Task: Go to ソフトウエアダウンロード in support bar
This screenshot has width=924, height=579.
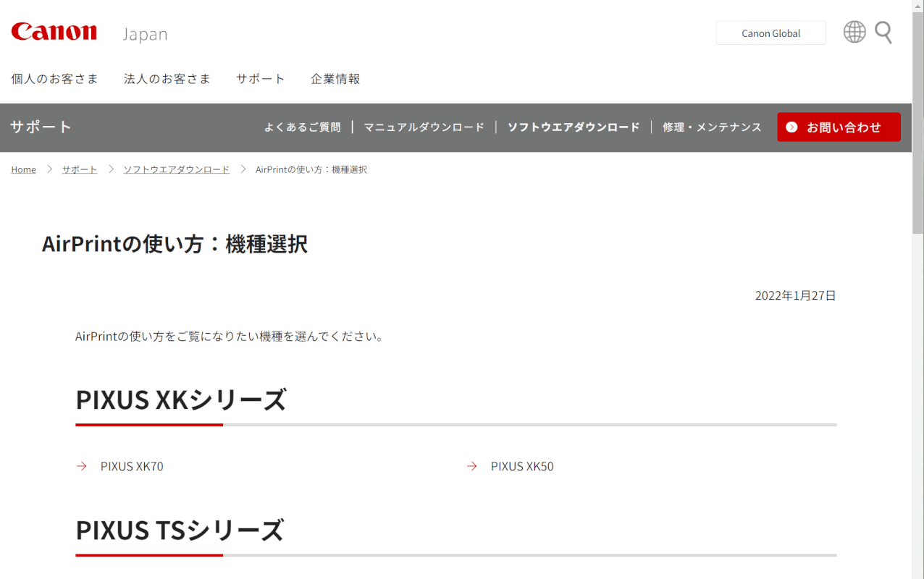Action: (x=574, y=127)
